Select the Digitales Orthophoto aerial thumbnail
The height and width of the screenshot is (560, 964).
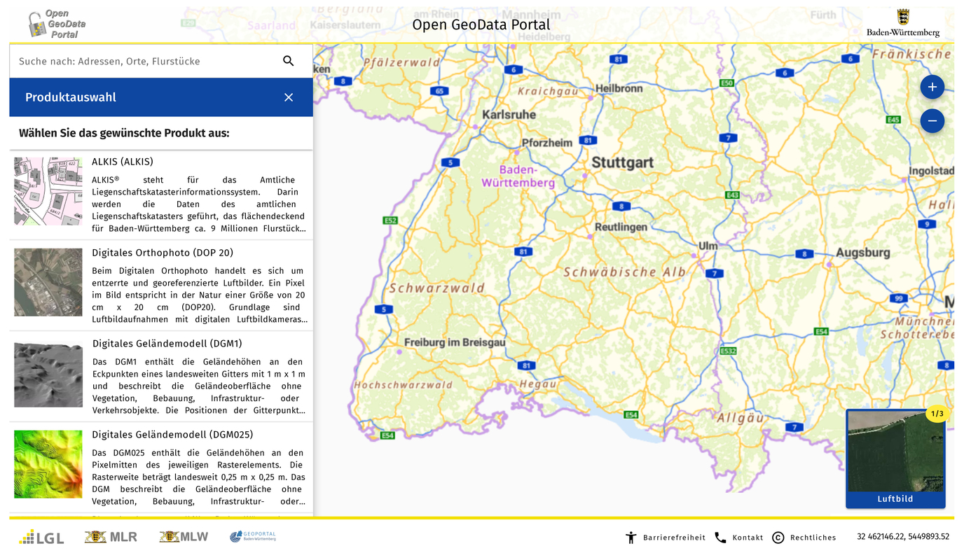tap(48, 282)
